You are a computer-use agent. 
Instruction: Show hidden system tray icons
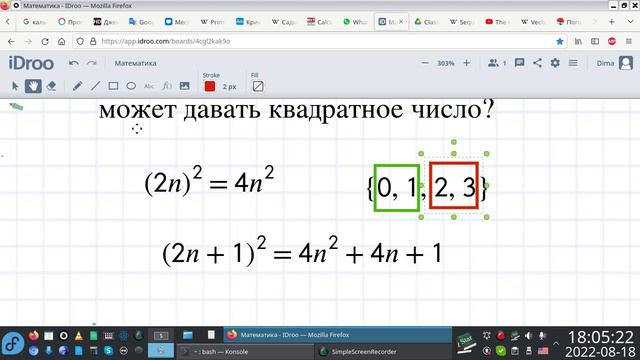click(x=556, y=343)
